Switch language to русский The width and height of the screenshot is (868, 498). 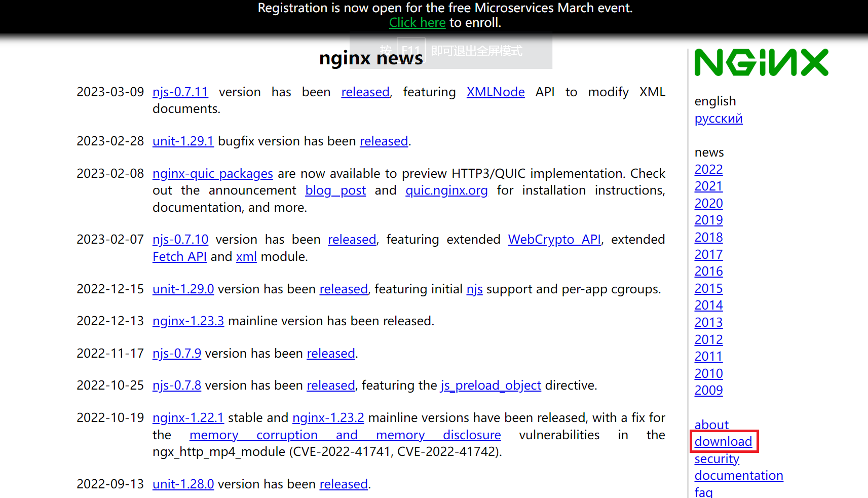click(719, 119)
